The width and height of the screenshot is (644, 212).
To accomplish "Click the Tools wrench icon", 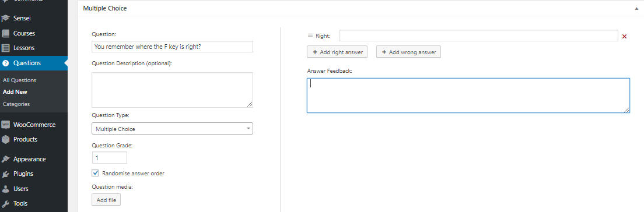I will click(6, 203).
